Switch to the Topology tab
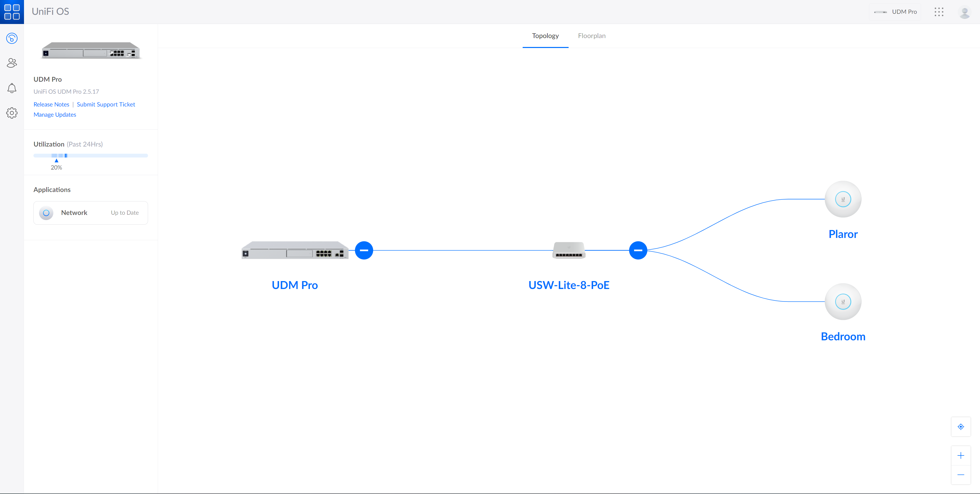This screenshot has height=494, width=980. point(545,36)
